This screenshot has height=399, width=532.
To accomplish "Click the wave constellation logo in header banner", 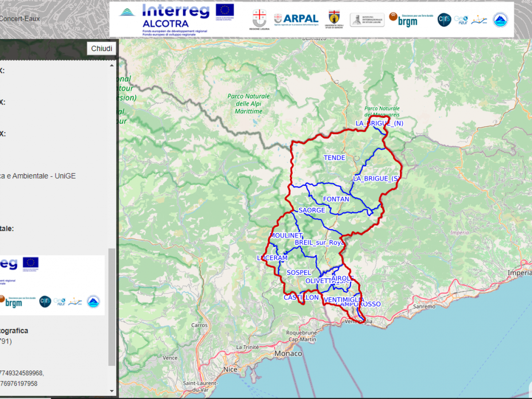I will [x=479, y=20].
